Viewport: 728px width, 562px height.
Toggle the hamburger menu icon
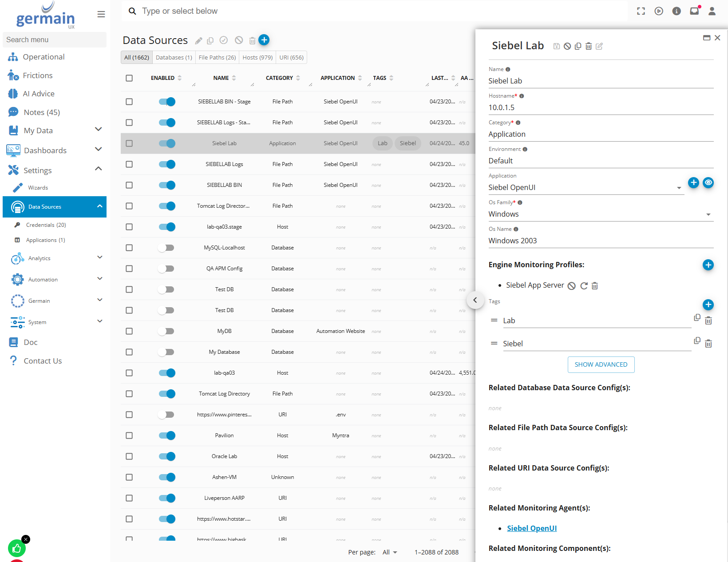101,14
